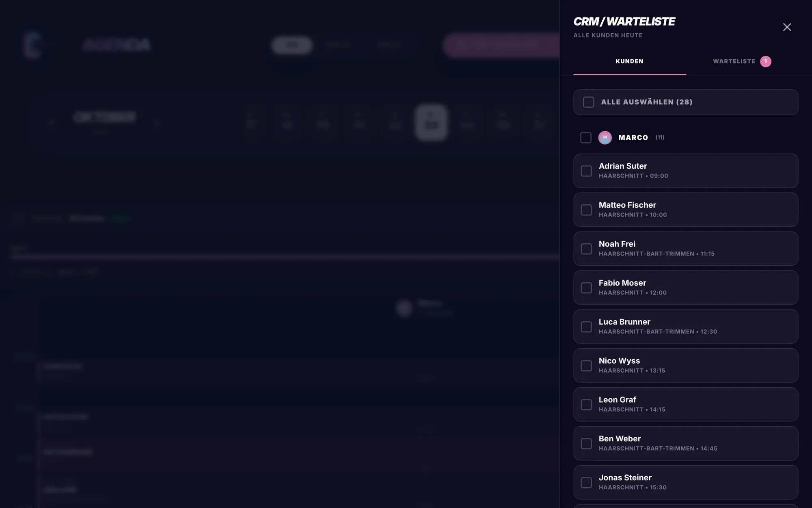Click the 'ALLE KUNDEN HEUTE' subtitle
Viewport: 812px width, 508px height.
pyautogui.click(x=608, y=35)
